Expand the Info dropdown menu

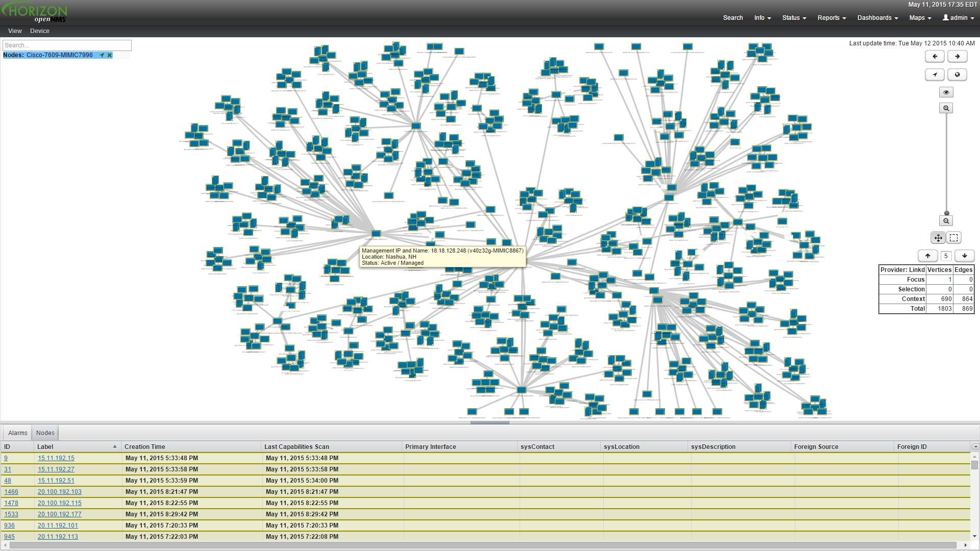[x=762, y=18]
